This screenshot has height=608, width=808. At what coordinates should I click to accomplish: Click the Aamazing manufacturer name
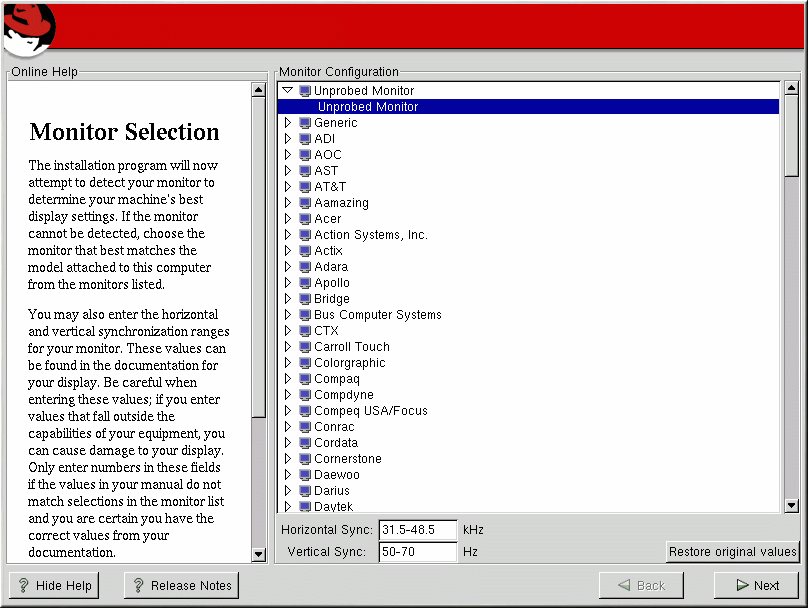click(x=342, y=203)
